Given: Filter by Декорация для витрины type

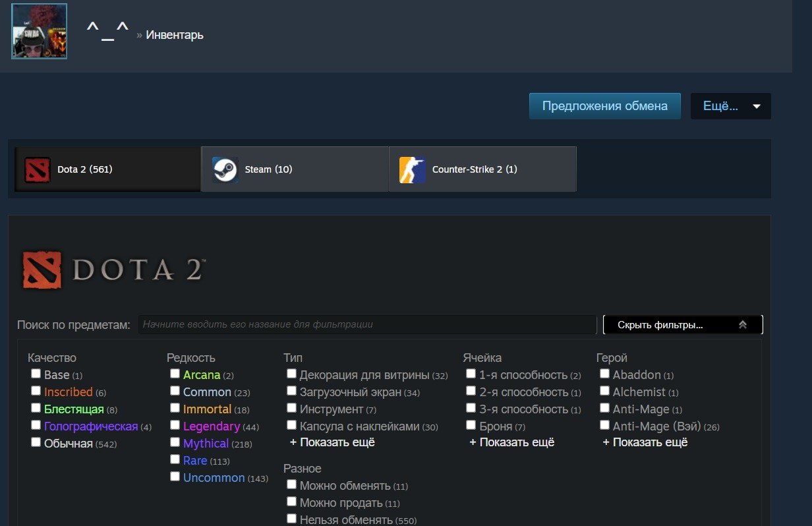Looking at the screenshot, I should coord(291,374).
